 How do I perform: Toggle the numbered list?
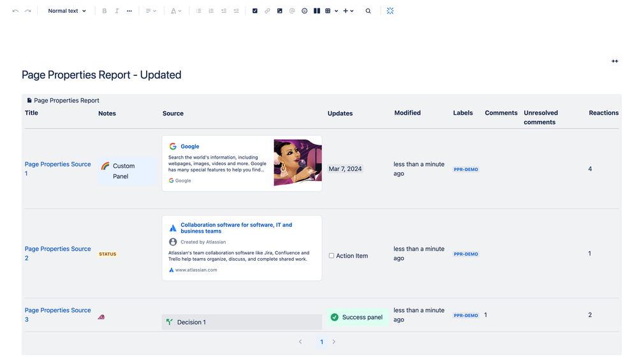[211, 11]
